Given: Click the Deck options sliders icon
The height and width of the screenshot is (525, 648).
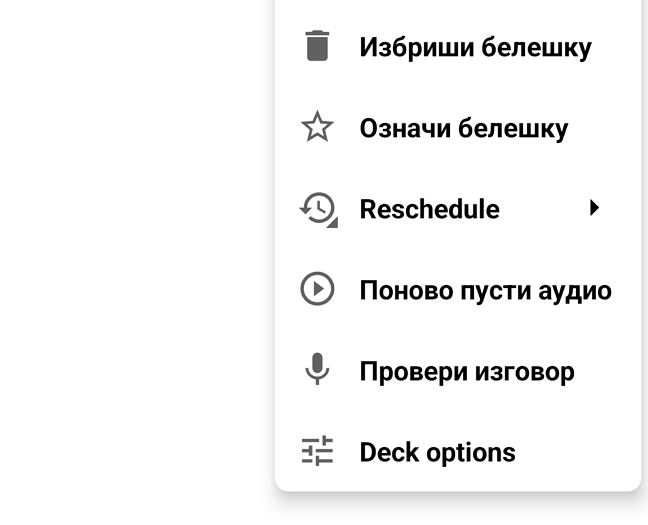Looking at the screenshot, I should (x=317, y=452).
